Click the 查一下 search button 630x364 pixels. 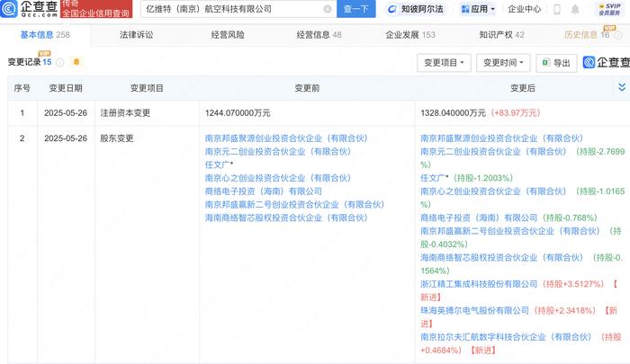coord(356,9)
